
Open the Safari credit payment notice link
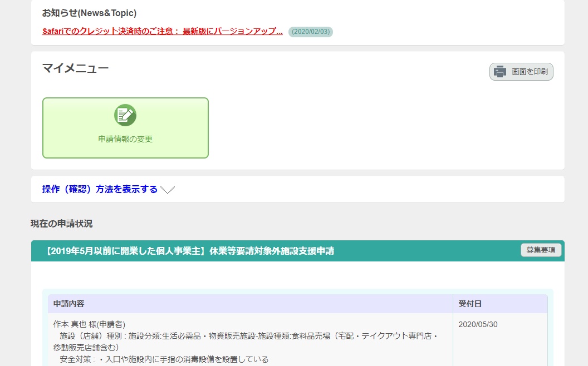(x=163, y=32)
